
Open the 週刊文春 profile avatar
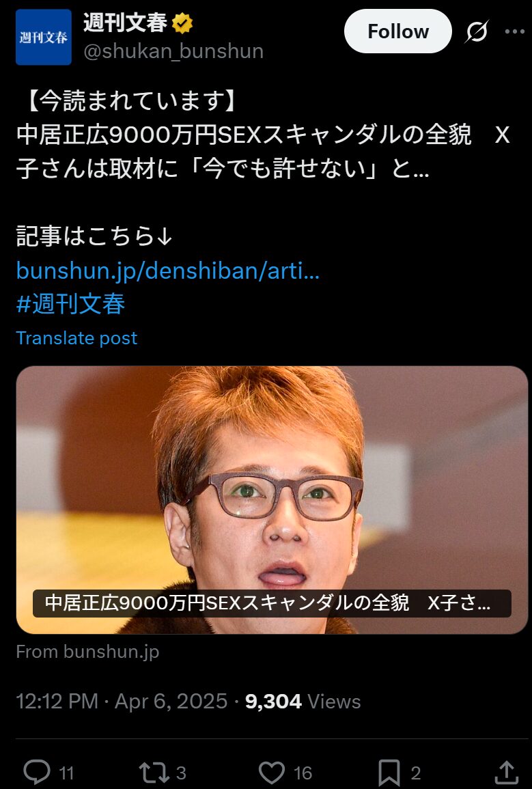coord(44,38)
